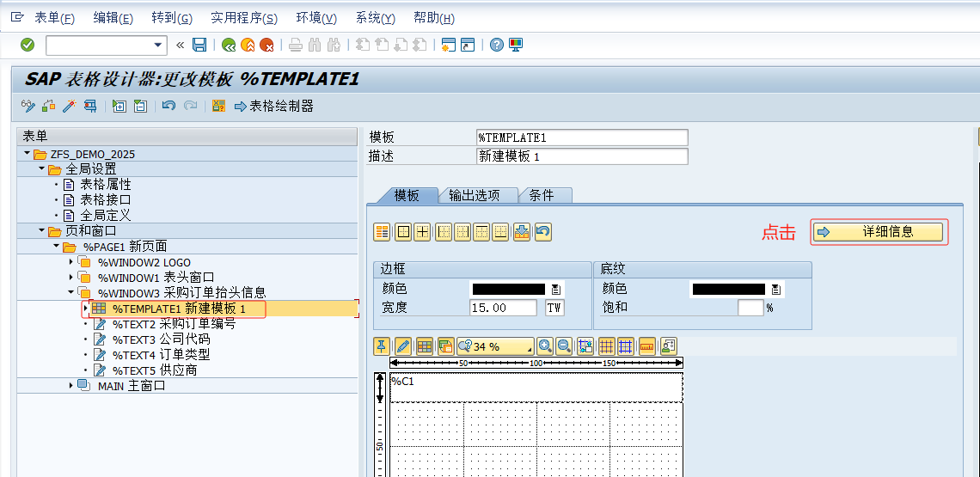Image resolution: width=980 pixels, height=477 pixels.
Task: Click the green checkmark Enter icon
Action: (x=28, y=45)
